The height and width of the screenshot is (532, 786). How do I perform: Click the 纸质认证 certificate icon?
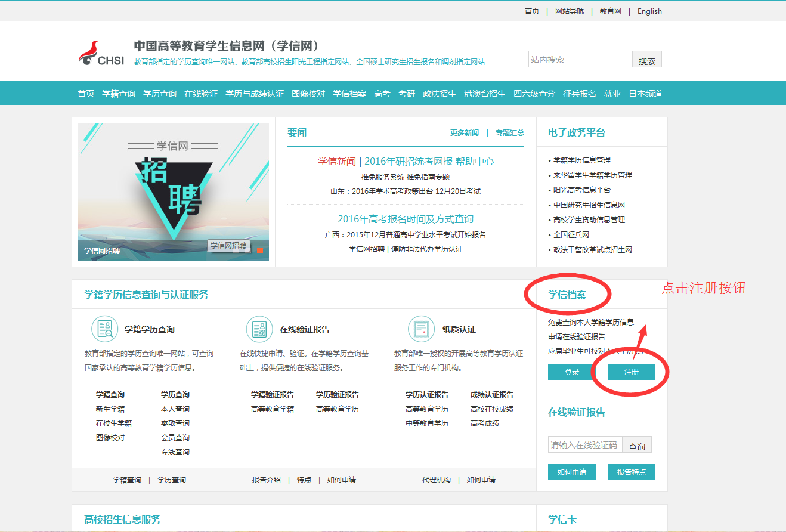click(421, 329)
